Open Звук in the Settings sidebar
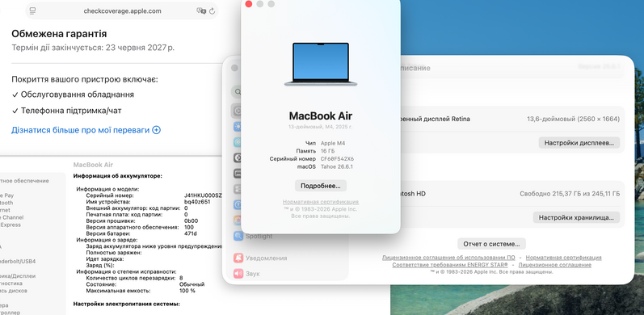This screenshot has width=644, height=315. (246, 274)
